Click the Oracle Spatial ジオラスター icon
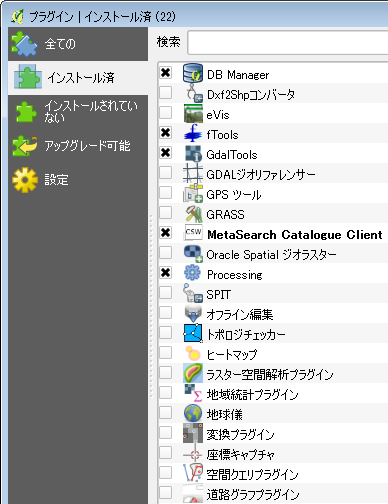388x504 pixels. click(x=193, y=253)
